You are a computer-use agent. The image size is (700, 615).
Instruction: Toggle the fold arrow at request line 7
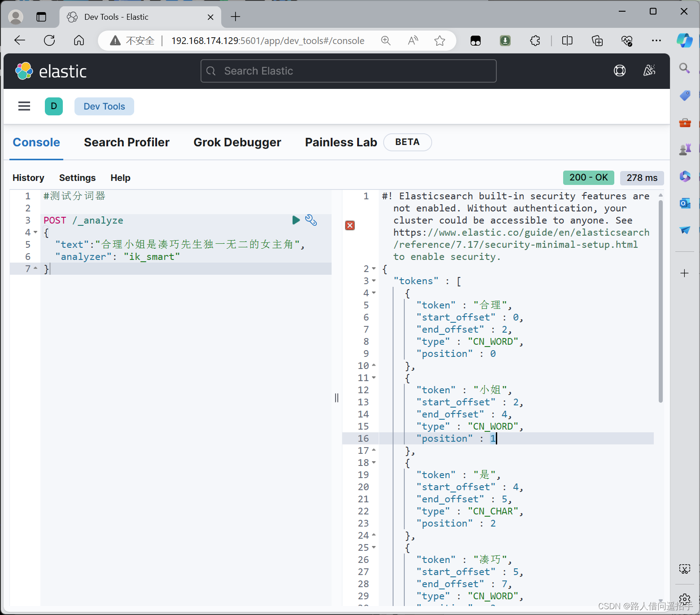coord(35,268)
